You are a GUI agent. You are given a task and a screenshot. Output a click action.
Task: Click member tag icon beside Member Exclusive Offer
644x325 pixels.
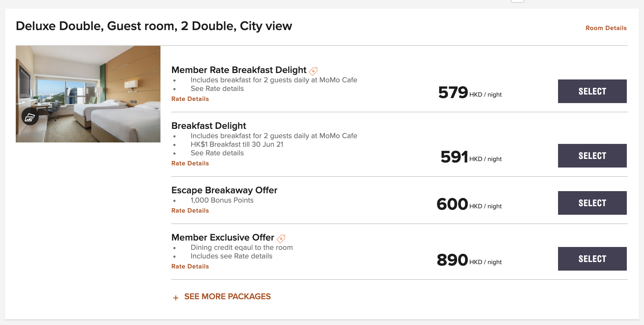281,238
